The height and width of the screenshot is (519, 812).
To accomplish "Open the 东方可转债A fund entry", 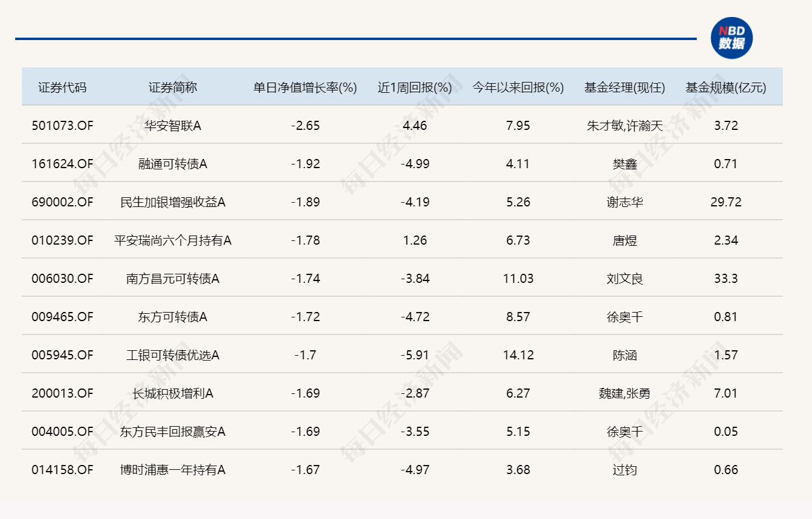I will tap(173, 317).
